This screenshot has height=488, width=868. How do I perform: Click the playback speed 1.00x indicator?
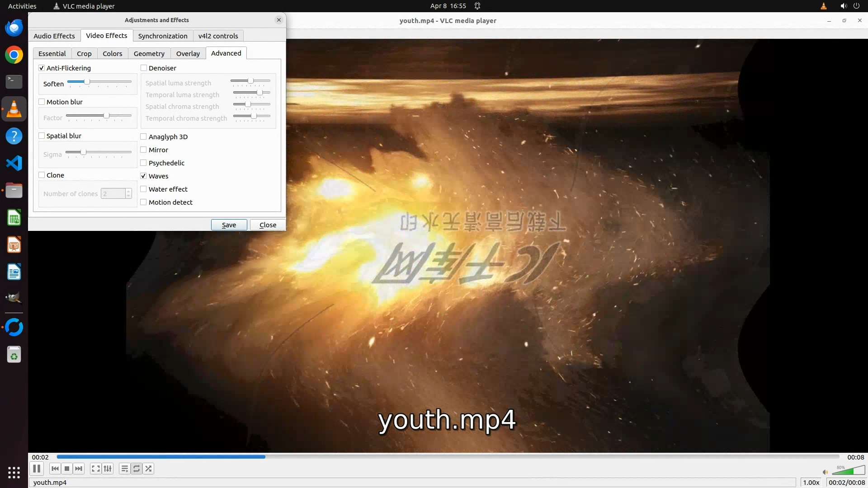[811, 482]
